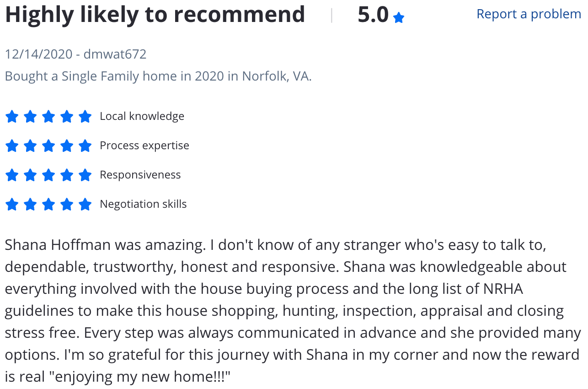The width and height of the screenshot is (588, 389).
Task: Click the first star of Process expertise
Action: [12, 146]
